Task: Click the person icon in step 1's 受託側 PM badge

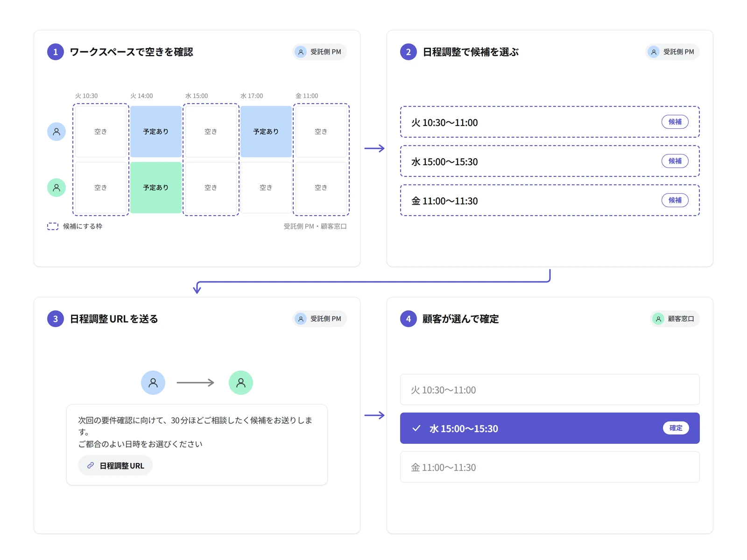Action: click(301, 52)
